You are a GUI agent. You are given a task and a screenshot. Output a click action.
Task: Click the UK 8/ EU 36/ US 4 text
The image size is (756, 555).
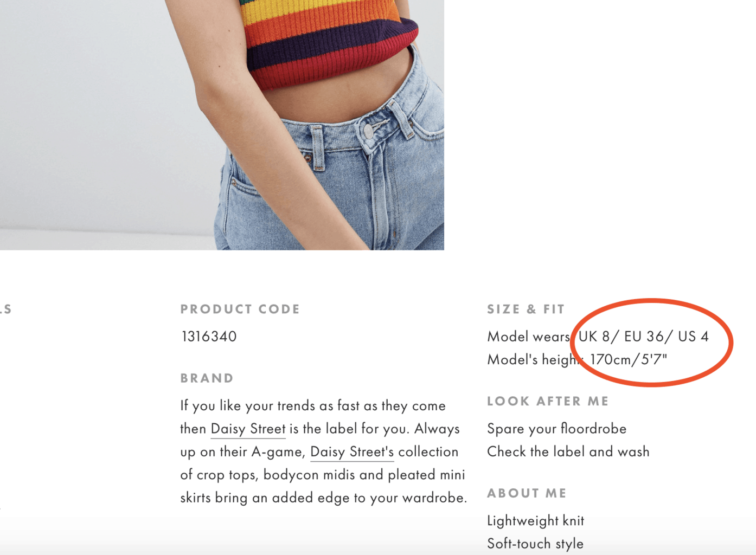click(x=643, y=337)
